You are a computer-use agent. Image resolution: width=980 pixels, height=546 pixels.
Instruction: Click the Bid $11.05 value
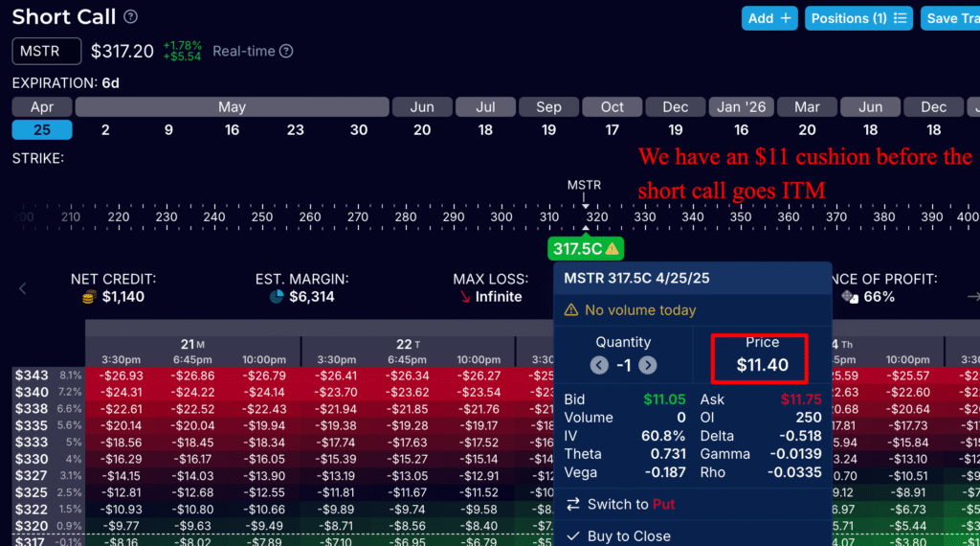click(664, 399)
